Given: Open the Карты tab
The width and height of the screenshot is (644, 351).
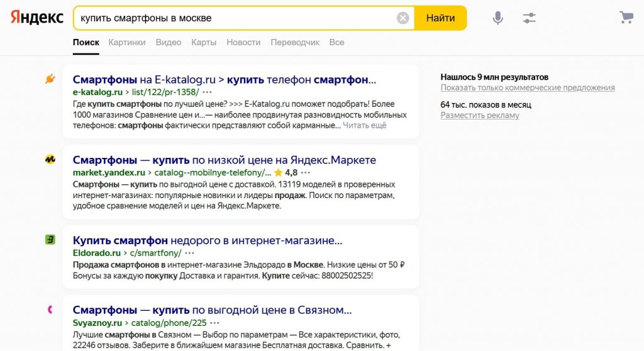Looking at the screenshot, I should click(204, 42).
